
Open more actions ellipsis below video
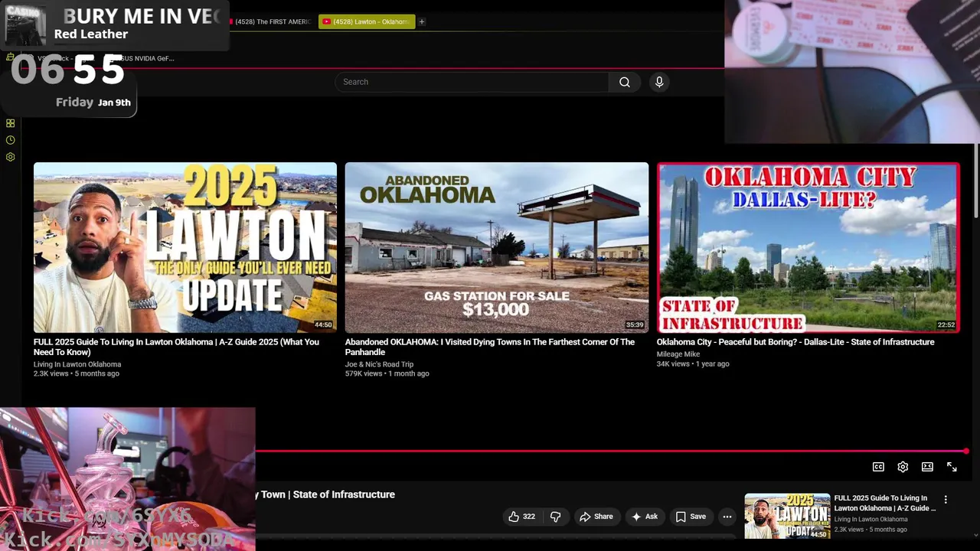pyautogui.click(x=727, y=517)
